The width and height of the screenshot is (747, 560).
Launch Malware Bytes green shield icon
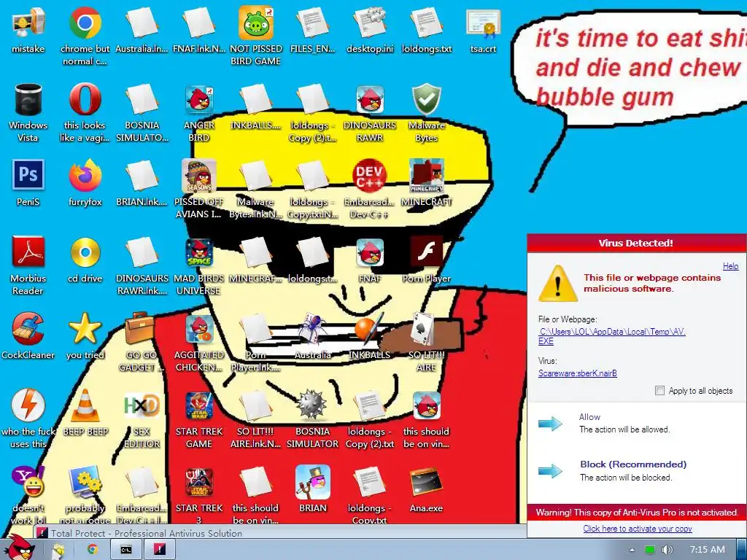click(x=426, y=99)
